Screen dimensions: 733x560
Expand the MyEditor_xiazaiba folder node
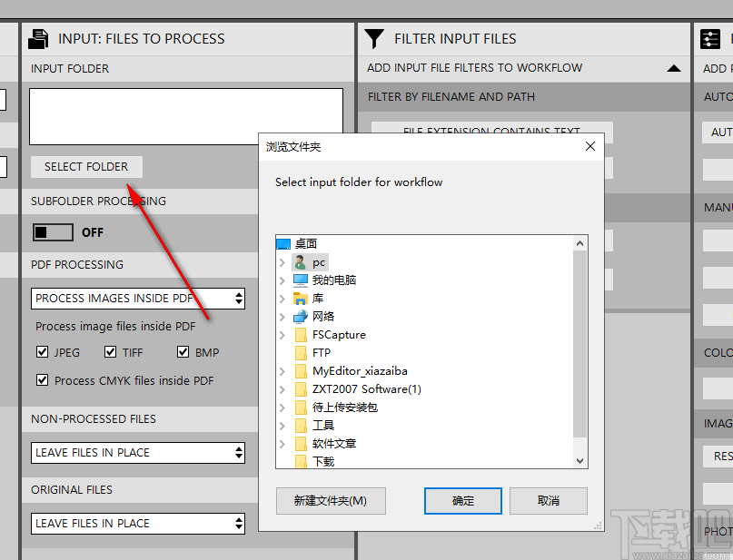tap(282, 371)
